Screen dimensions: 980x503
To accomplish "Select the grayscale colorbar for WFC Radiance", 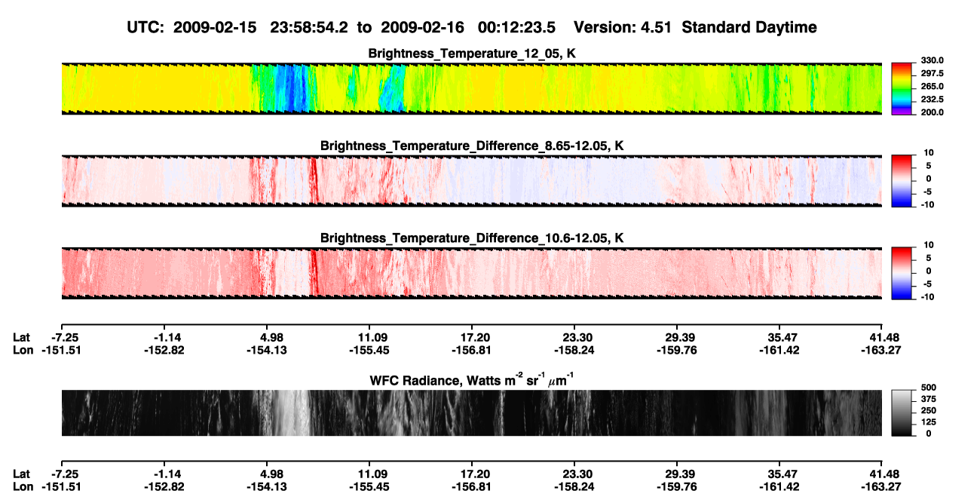I will click(x=901, y=413).
